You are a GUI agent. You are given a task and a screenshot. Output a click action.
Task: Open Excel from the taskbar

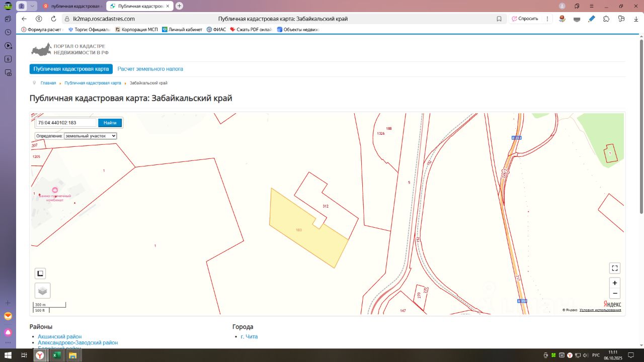pyautogui.click(x=56, y=355)
